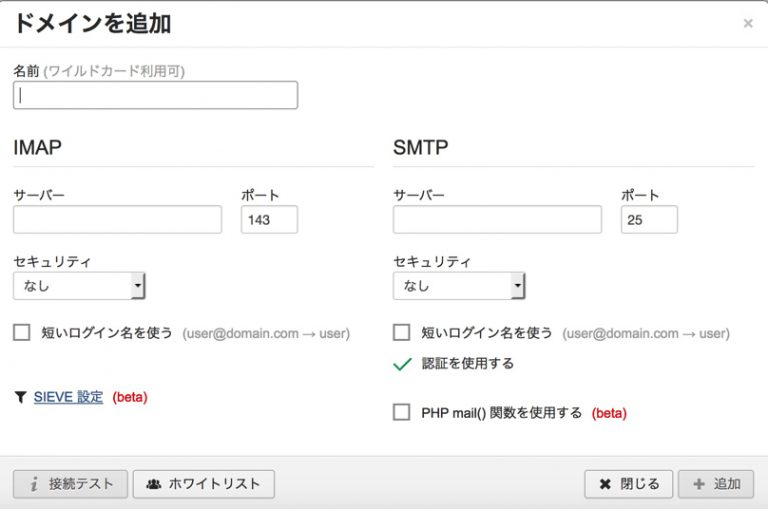Image resolution: width=768 pixels, height=509 pixels.
Task: Click the 接続テスト button label
Action: click(81, 484)
